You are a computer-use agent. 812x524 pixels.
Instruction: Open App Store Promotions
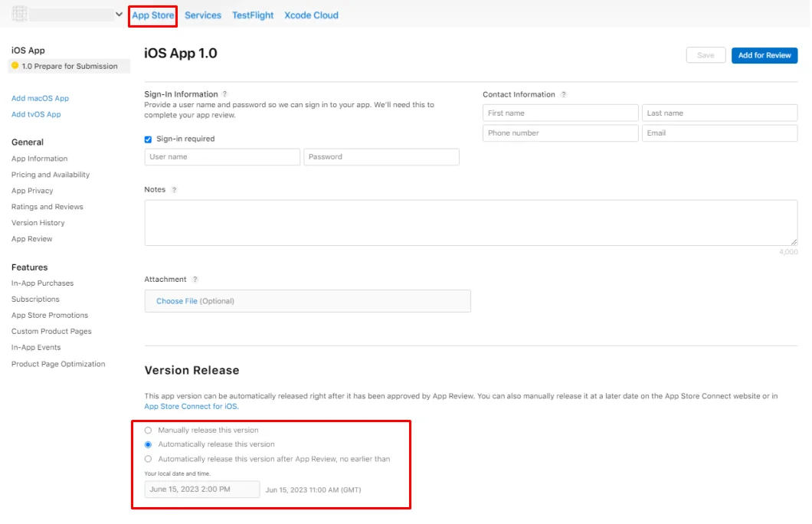(50, 316)
